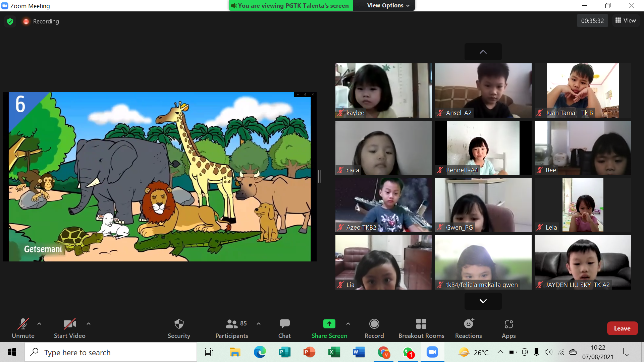This screenshot has height=362, width=644.
Task: Select Azeo TKB2 video tile
Action: coord(384,205)
